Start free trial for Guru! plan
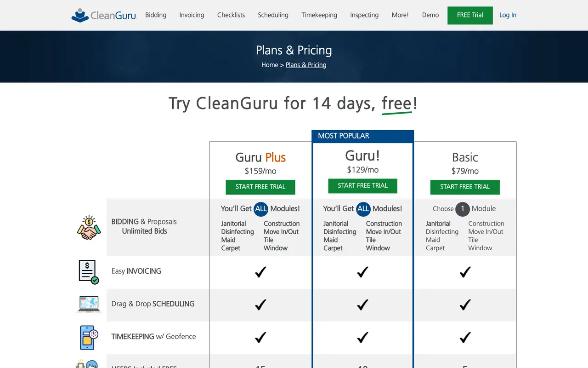 [x=363, y=185]
